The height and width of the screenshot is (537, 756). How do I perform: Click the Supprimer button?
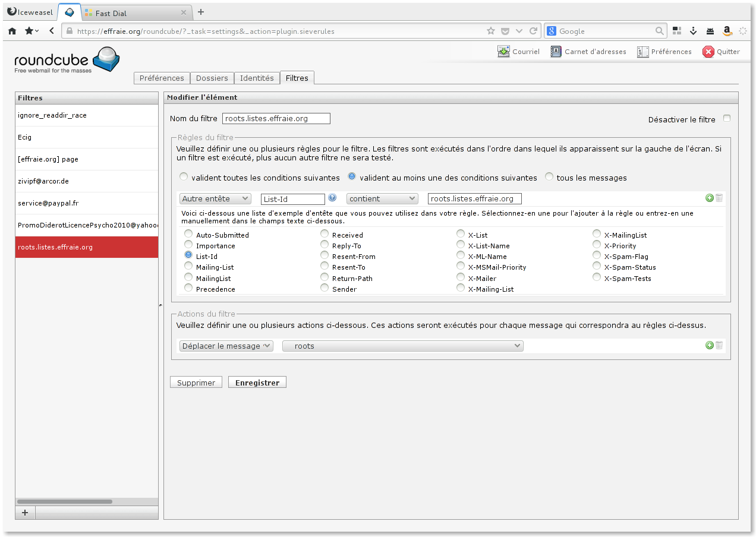(196, 383)
